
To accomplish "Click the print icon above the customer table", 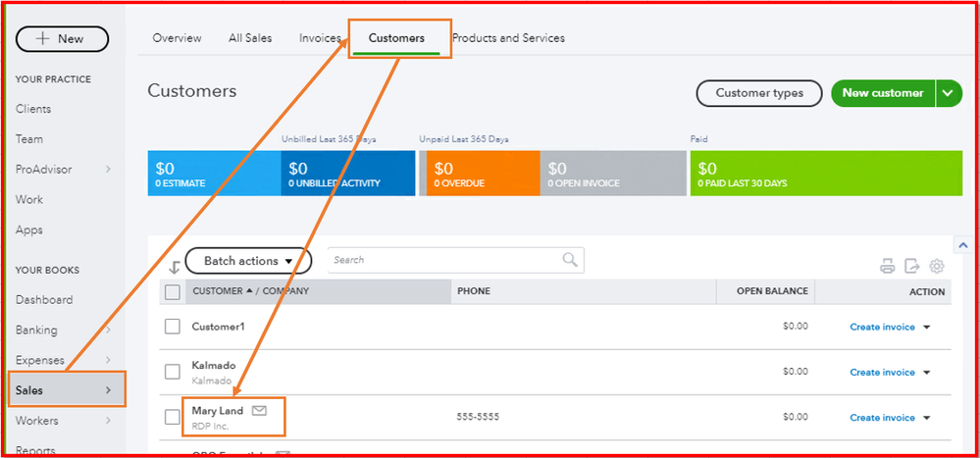I will point(888,266).
